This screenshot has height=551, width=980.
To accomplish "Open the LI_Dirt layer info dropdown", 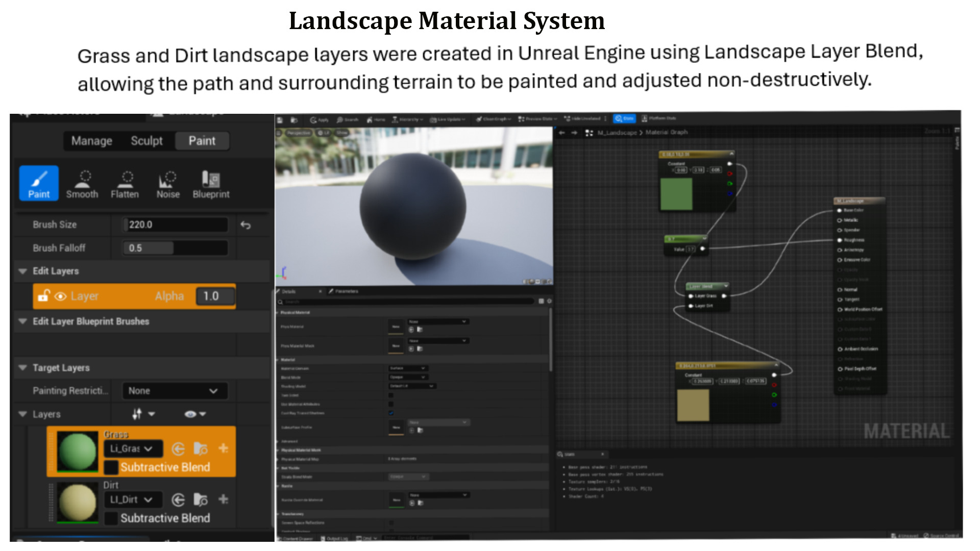I will [133, 500].
